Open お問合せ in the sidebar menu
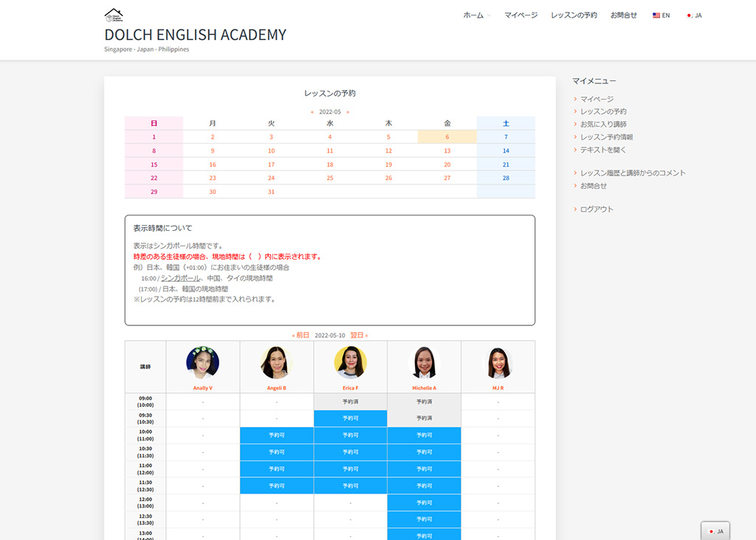The image size is (756, 540). click(x=593, y=185)
